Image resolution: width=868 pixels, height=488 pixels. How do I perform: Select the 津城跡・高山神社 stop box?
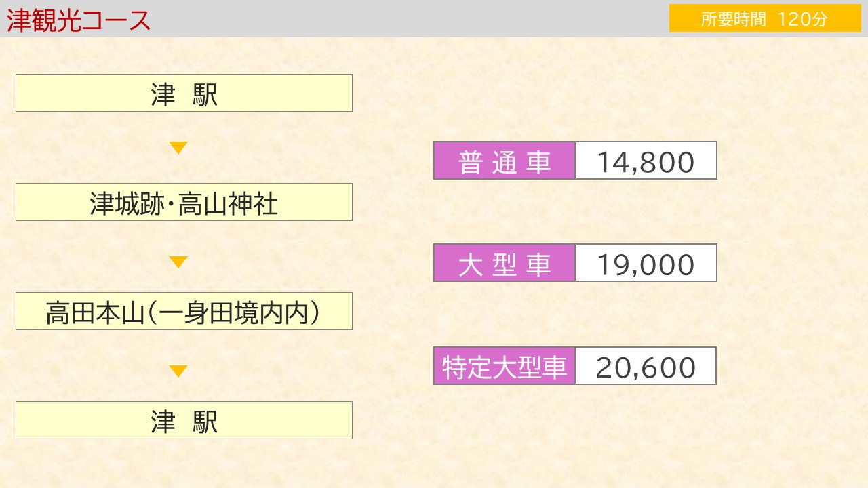click(184, 202)
